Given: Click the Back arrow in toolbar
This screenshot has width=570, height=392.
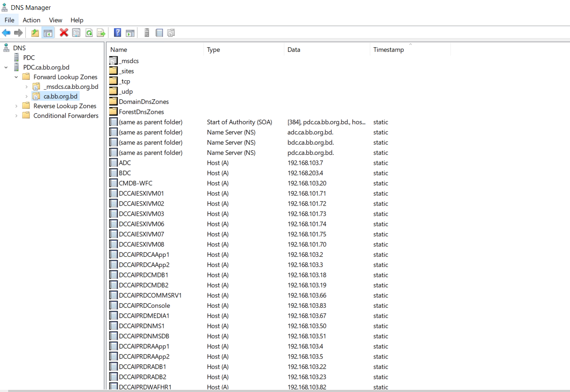Looking at the screenshot, I should tap(6, 33).
